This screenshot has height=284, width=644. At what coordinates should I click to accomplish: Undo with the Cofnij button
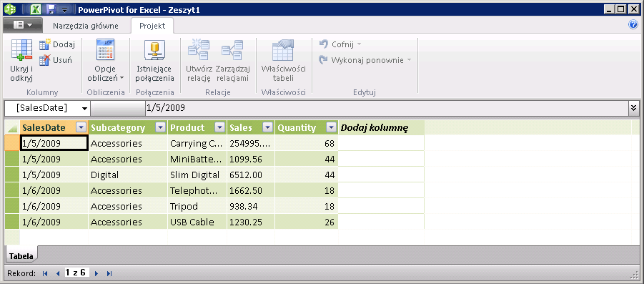(x=340, y=44)
